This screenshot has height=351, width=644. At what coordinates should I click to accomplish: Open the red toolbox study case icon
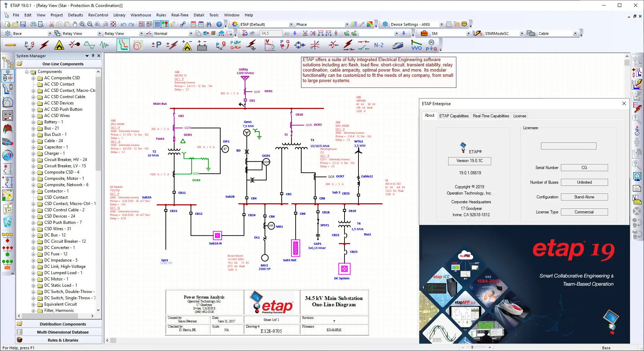pos(424,33)
